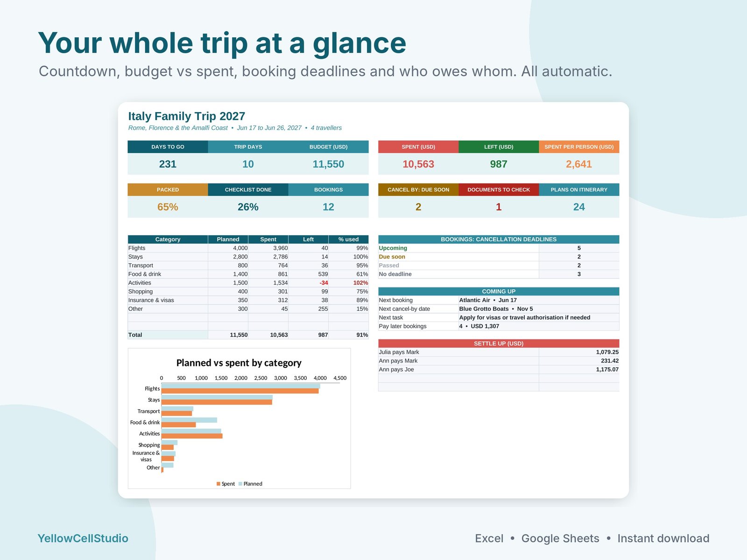The image size is (747, 560).
Task: Click the BUDGET (USD) value 11,550
Action: [x=328, y=164]
